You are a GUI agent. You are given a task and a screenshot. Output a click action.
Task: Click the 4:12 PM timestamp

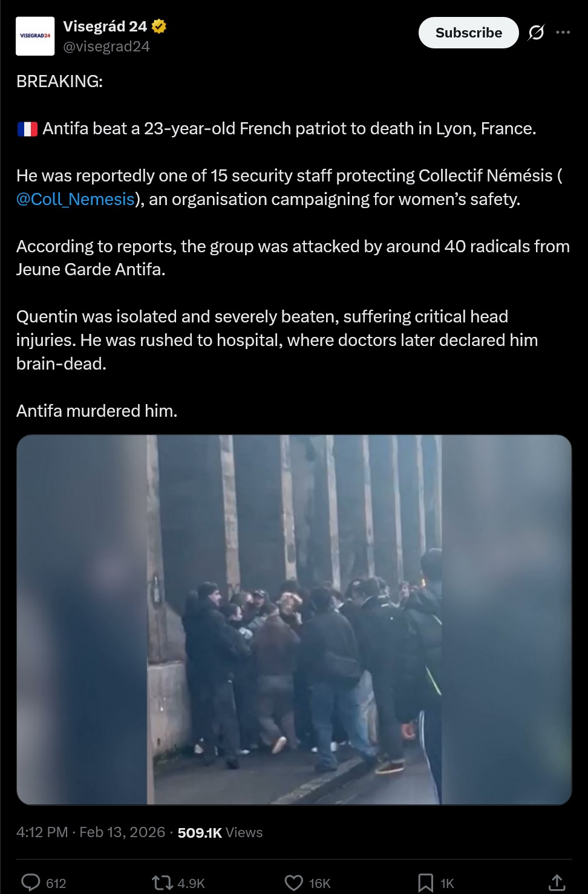tap(42, 832)
